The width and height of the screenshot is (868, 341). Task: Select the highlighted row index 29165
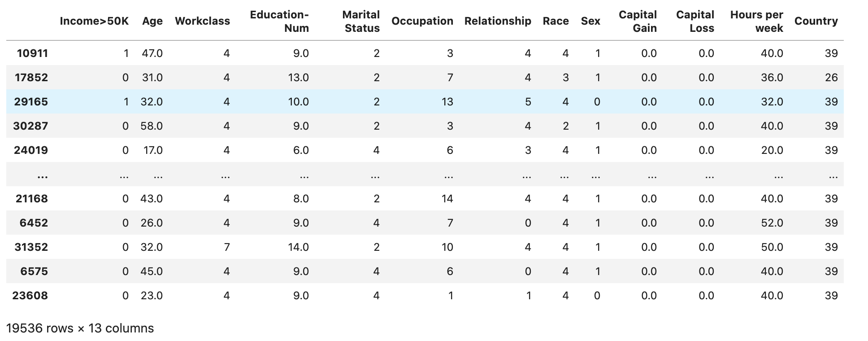(31, 102)
